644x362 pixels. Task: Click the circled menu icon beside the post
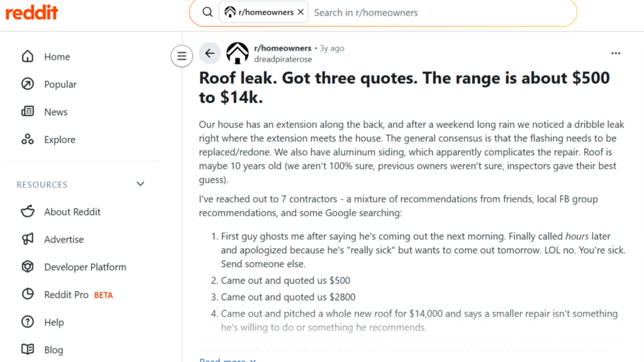click(x=182, y=56)
